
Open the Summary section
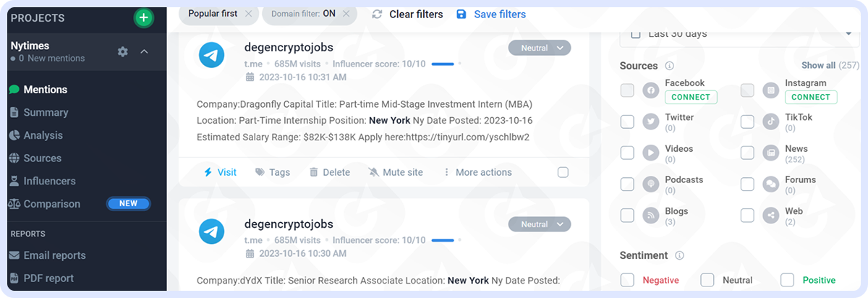pos(45,112)
